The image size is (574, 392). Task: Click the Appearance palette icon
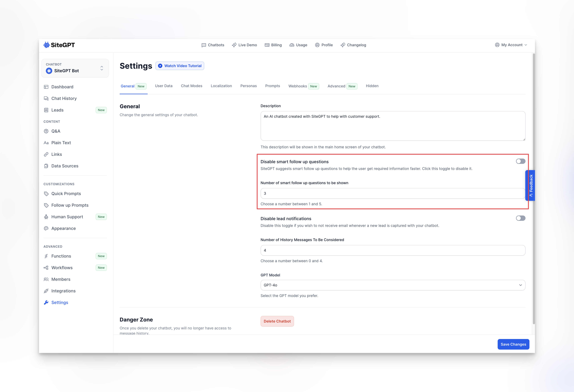[x=46, y=228]
